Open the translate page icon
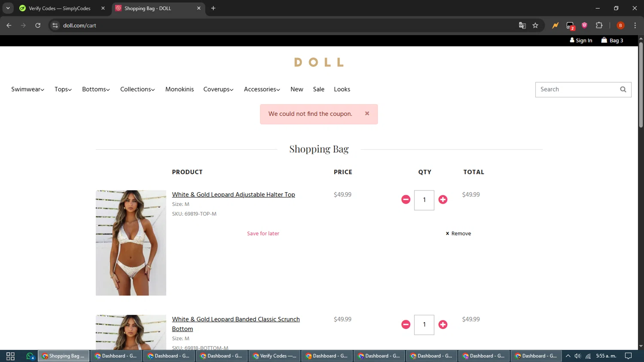 pos(522,25)
